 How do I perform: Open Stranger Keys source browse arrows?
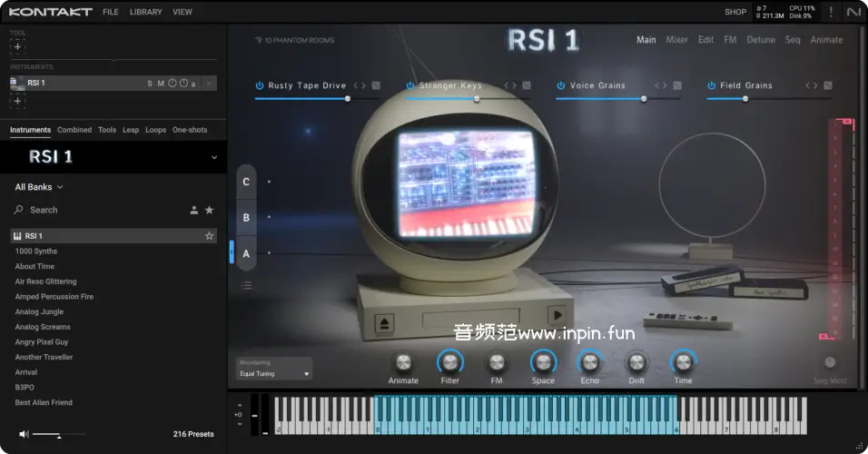point(510,85)
